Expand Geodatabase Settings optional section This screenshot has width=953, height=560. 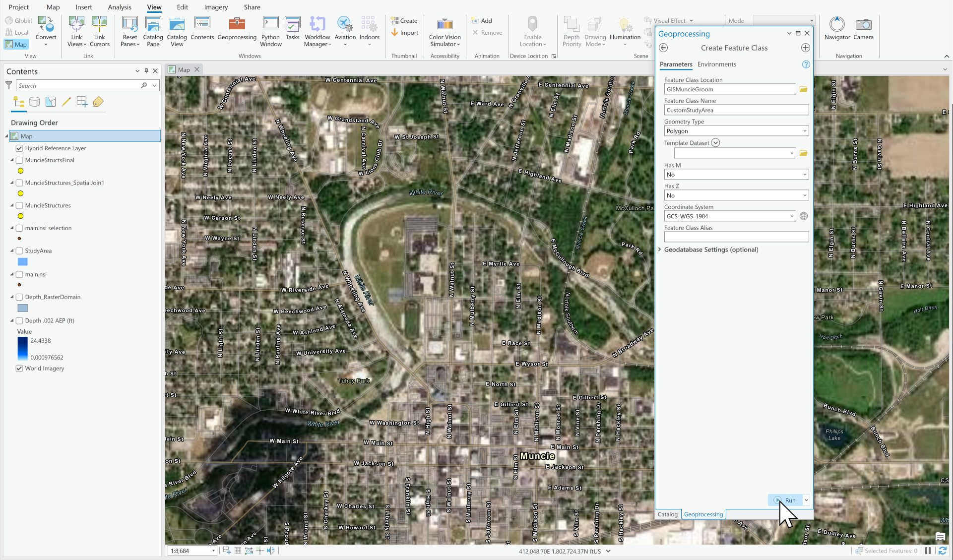(x=660, y=249)
